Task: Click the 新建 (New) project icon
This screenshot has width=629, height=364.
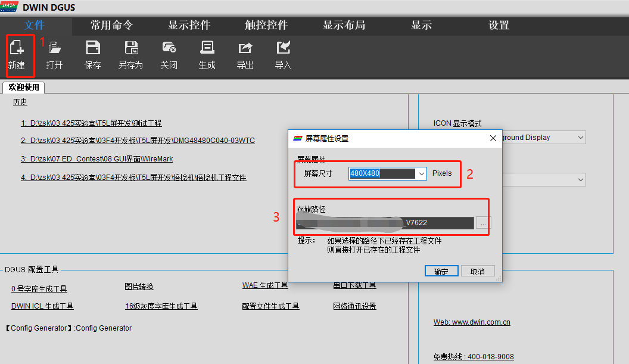Action: pyautogui.click(x=17, y=48)
